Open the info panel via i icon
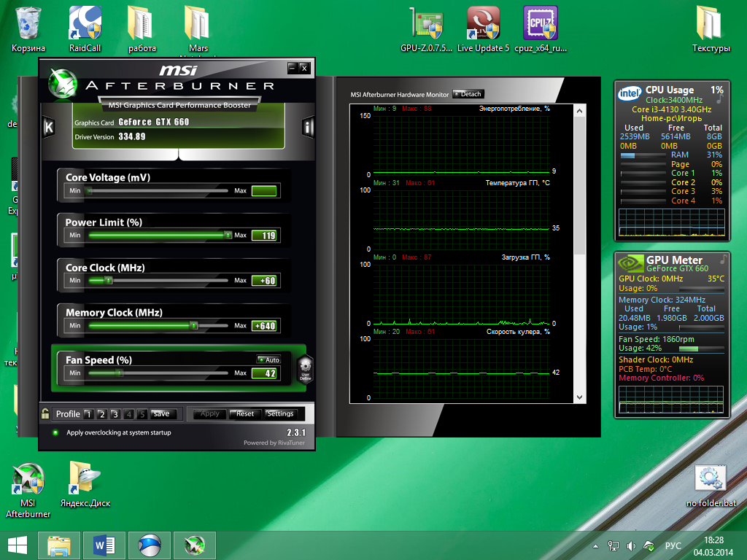747x560 pixels. pos(308,128)
